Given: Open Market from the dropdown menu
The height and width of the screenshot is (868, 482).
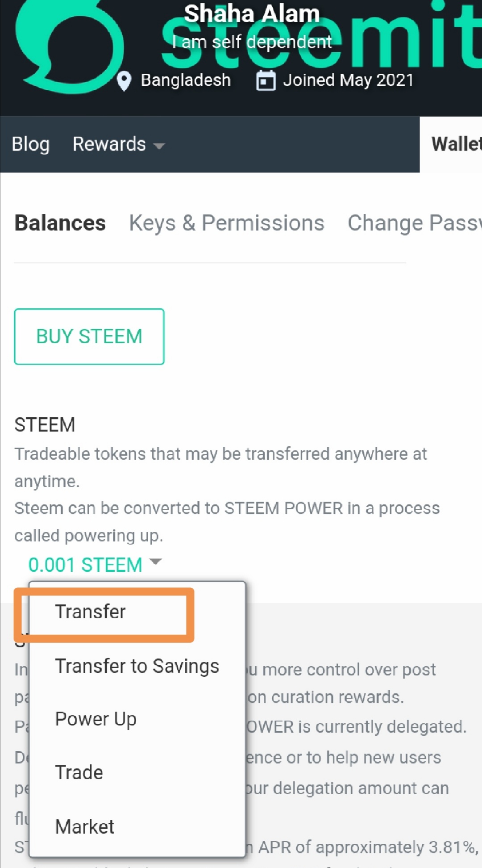Looking at the screenshot, I should [x=84, y=827].
